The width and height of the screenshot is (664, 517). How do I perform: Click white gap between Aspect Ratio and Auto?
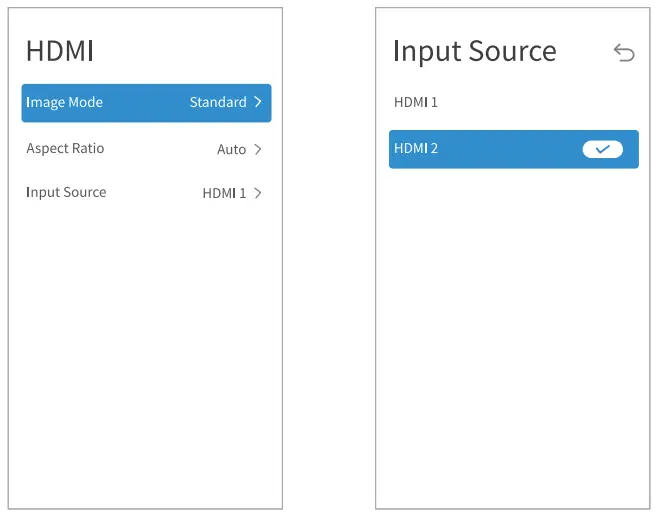[x=160, y=149]
